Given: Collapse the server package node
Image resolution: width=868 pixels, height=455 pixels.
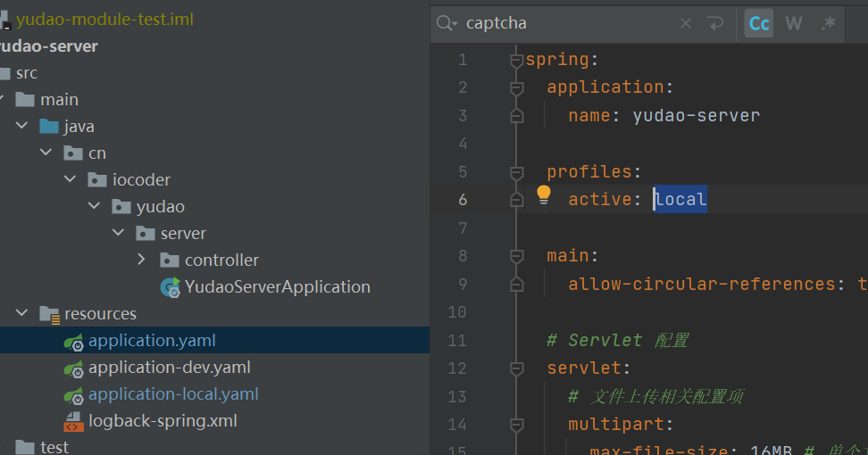Looking at the screenshot, I should pos(118,233).
